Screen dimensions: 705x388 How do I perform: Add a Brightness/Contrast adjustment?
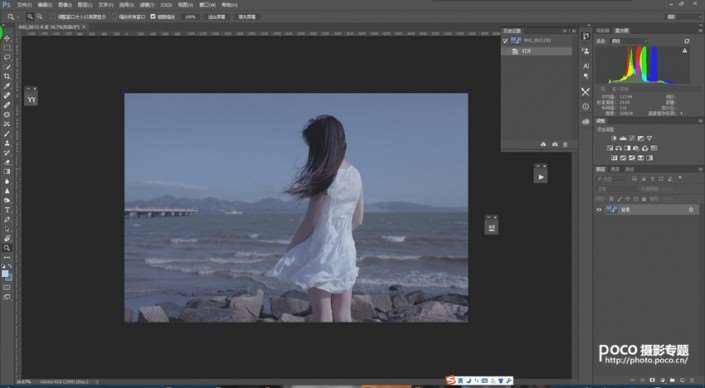615,138
